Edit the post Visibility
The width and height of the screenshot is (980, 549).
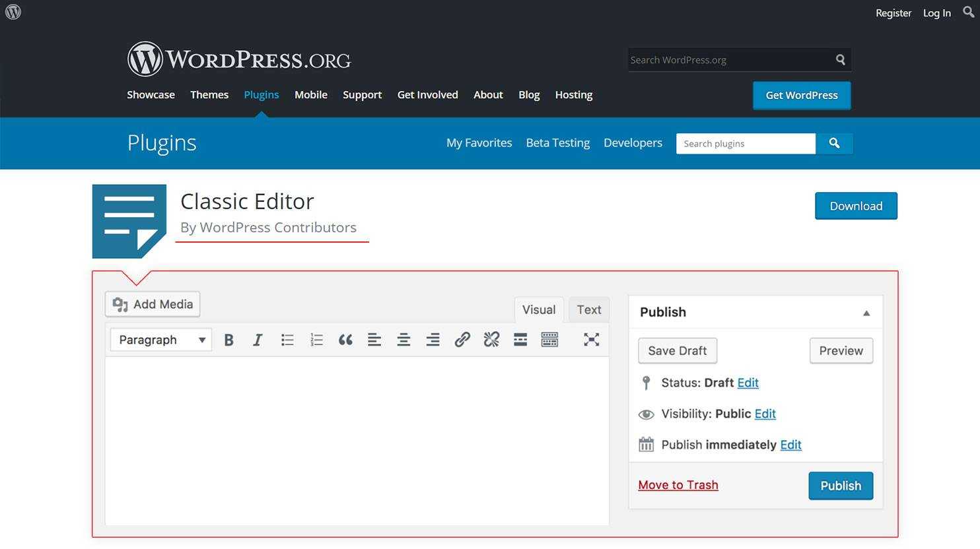[765, 414]
